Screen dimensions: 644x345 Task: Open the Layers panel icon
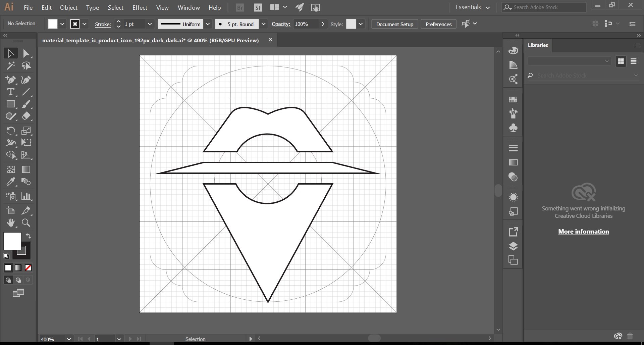(513, 246)
